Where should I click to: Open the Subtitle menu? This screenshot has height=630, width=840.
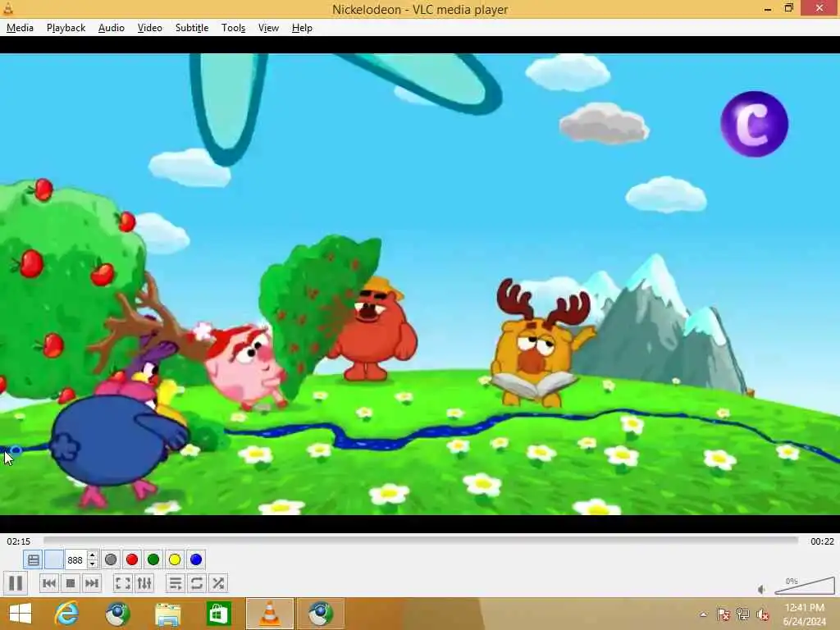(192, 28)
